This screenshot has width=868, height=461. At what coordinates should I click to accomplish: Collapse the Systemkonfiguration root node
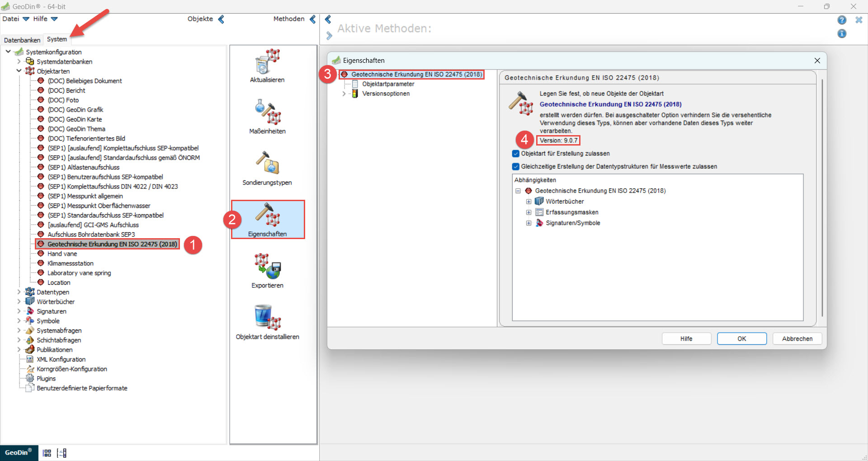(x=8, y=52)
